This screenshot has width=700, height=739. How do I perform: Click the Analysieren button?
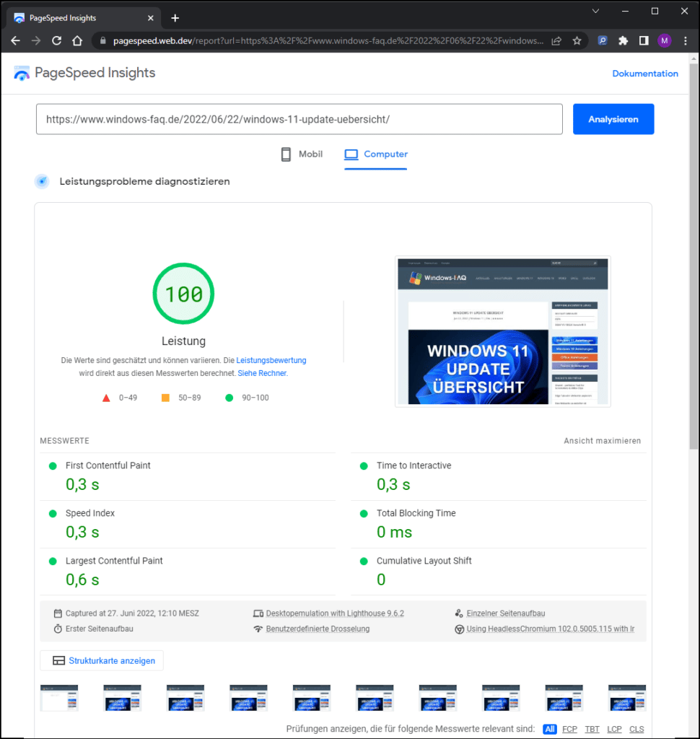pos(613,119)
